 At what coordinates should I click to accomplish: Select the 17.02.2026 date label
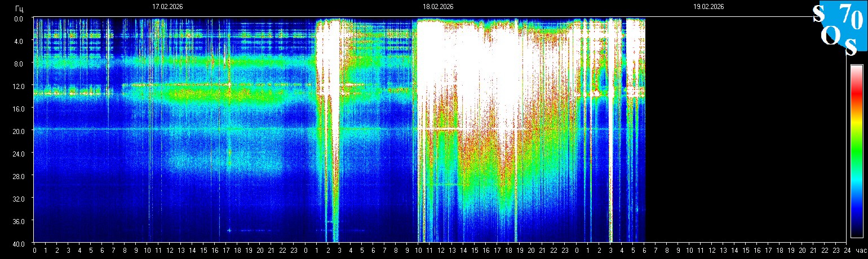point(167,7)
